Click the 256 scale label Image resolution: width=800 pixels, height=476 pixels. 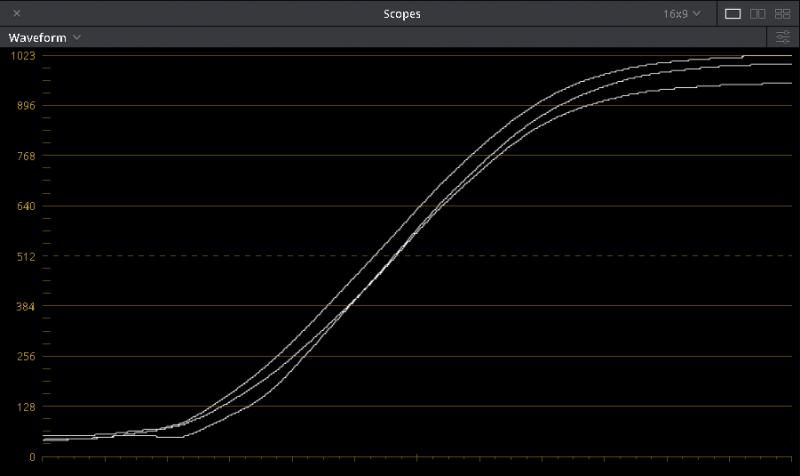point(22,356)
